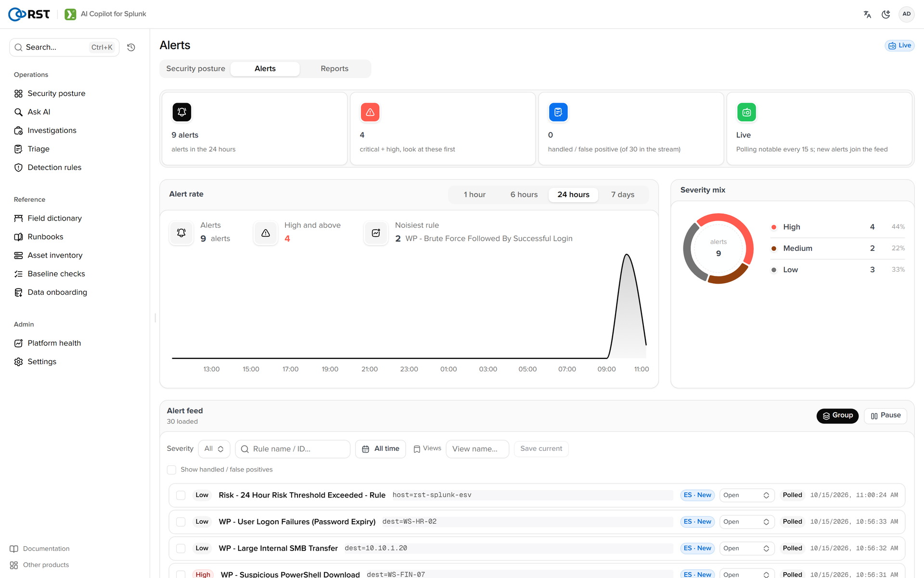
Task: Focus the Rule name / ID filter field
Action: coord(293,449)
